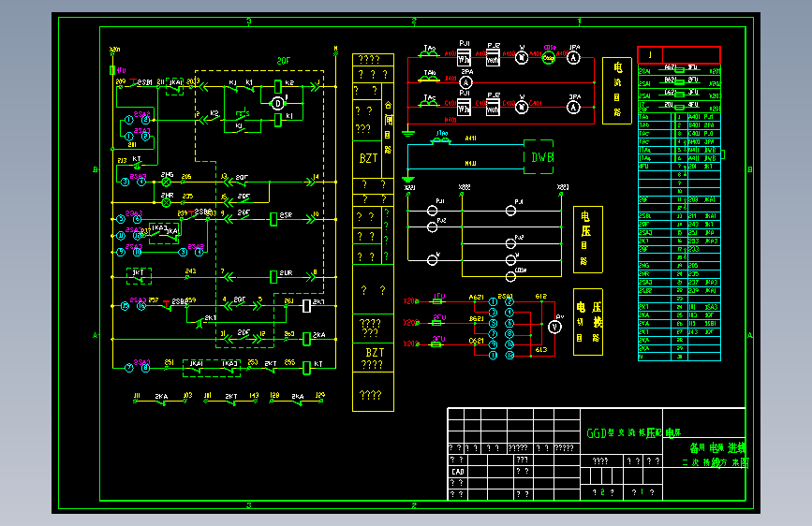Click the 612 wire number label
The height and width of the screenshot is (526, 812).
click(540, 297)
